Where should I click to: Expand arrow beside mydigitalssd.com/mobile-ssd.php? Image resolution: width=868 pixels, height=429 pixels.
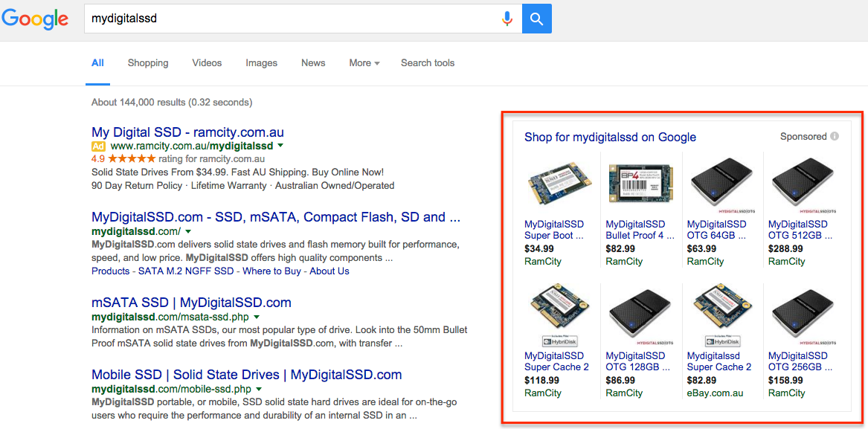(258, 388)
